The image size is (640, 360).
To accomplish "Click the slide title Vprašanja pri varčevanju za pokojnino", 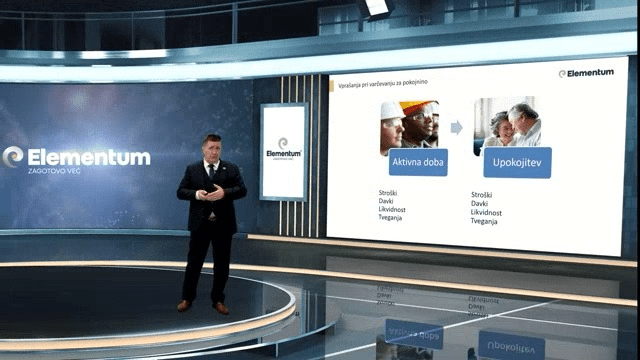I will click(382, 83).
